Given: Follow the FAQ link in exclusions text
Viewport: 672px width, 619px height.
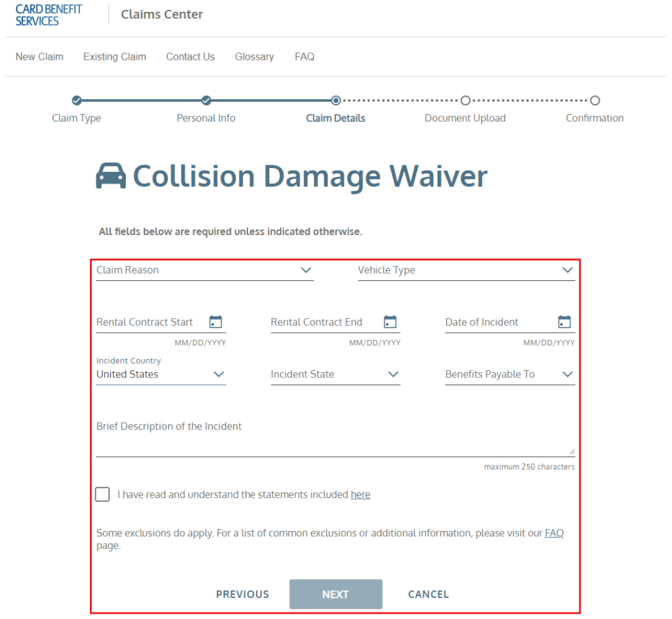Looking at the screenshot, I should click(554, 533).
